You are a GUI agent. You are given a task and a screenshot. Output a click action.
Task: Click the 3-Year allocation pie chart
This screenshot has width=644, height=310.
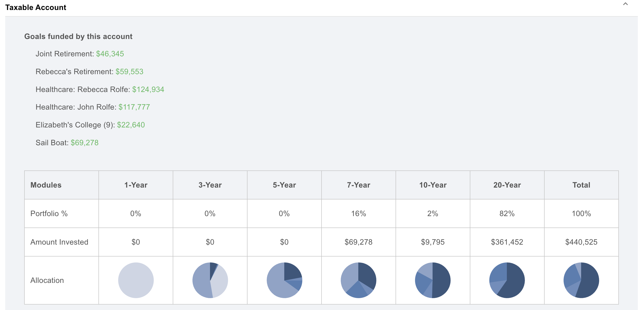point(210,280)
